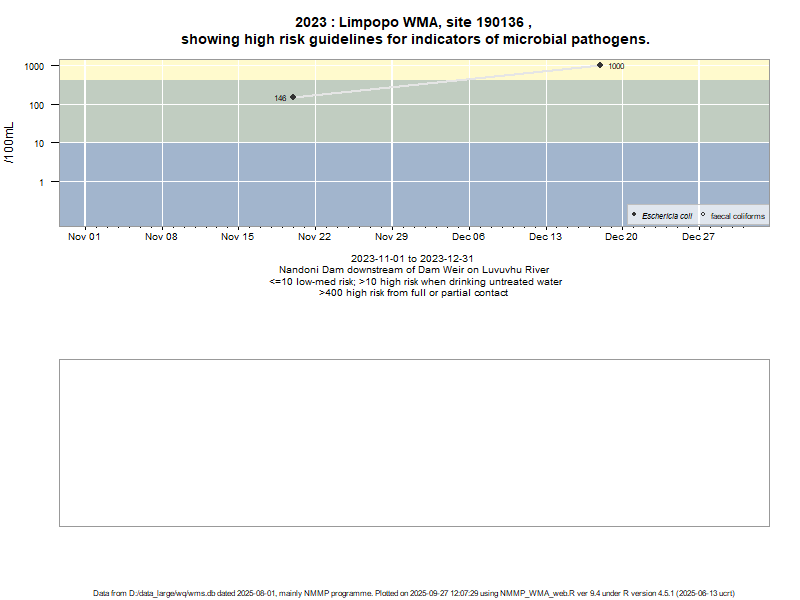Screen dimensions: 800x600
Task: Click the 10 y-axis tick label
Action: 38,143
